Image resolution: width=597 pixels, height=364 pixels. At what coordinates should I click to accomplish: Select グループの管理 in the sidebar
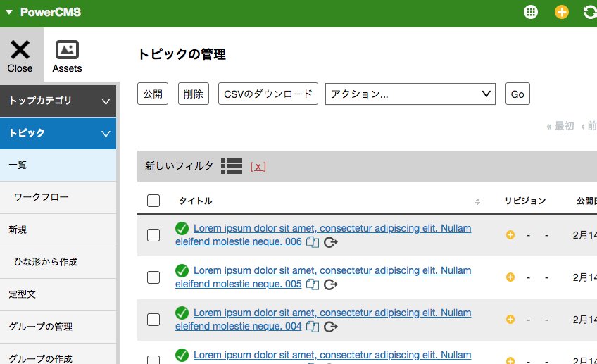click(x=58, y=327)
